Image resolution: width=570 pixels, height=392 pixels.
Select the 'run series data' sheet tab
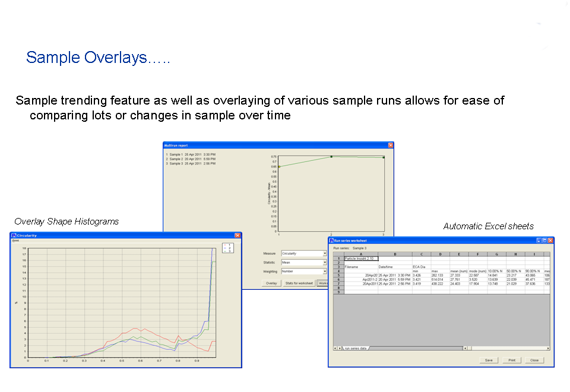pos(356,348)
